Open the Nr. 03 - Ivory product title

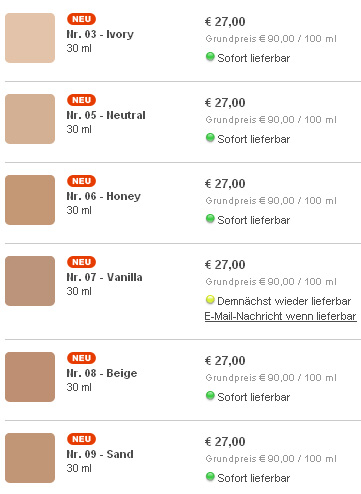[x=100, y=34]
